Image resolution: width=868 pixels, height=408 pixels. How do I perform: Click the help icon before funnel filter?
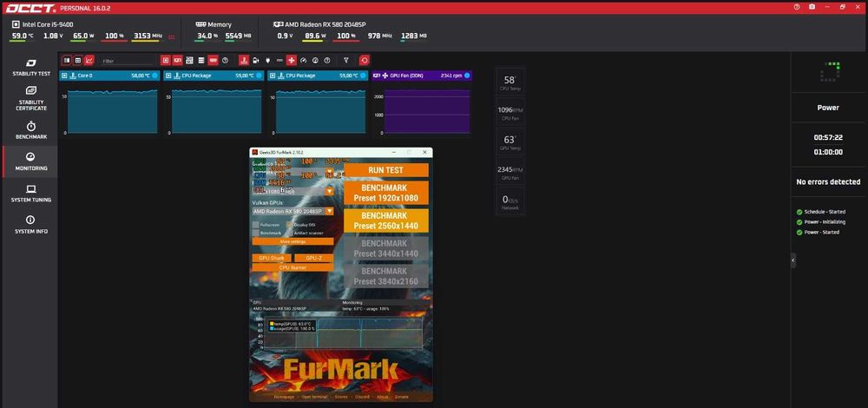(327, 61)
